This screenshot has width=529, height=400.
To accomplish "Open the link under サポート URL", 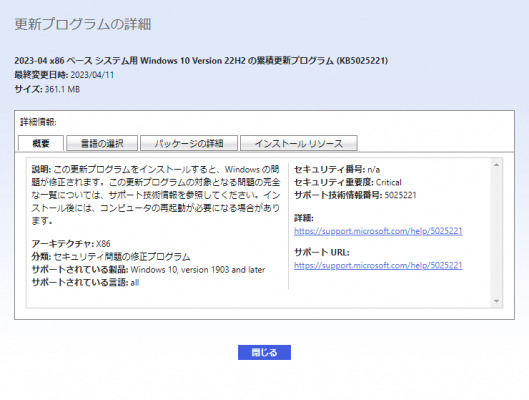I will pyautogui.click(x=378, y=265).
